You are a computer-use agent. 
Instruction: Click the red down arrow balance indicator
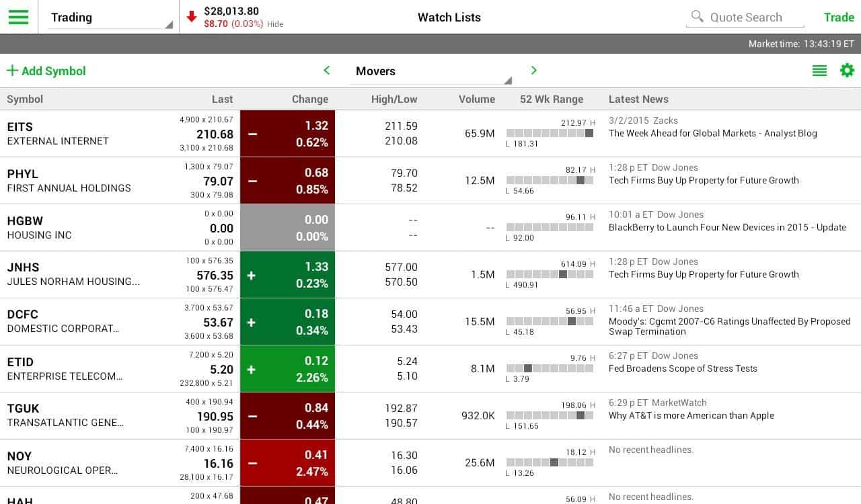coord(192,17)
